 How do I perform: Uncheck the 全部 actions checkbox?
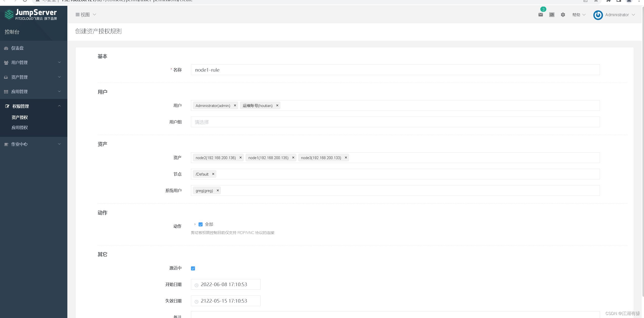pyautogui.click(x=201, y=224)
